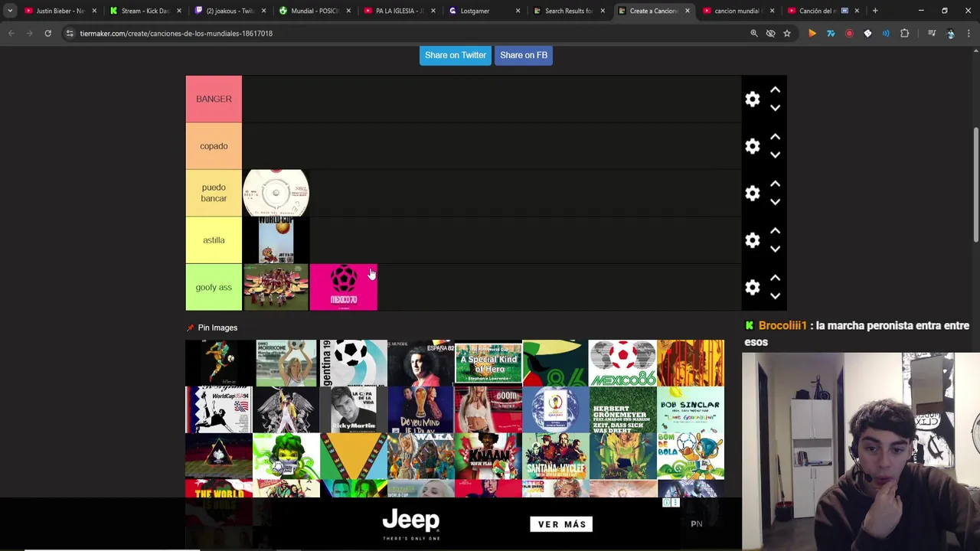Image resolution: width=980 pixels, height=551 pixels.
Task: Pick the Waka Waka cover image
Action: [x=420, y=456]
